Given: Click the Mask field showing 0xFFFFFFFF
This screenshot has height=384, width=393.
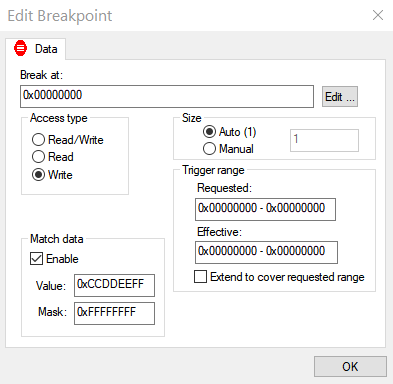Looking at the screenshot, I should [x=114, y=313].
